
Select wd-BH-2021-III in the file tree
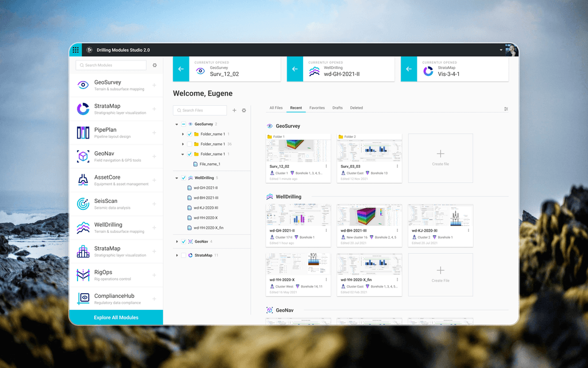pos(206,198)
